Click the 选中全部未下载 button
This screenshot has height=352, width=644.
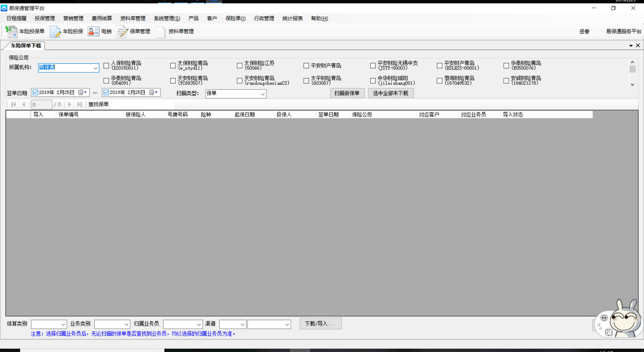pos(391,93)
